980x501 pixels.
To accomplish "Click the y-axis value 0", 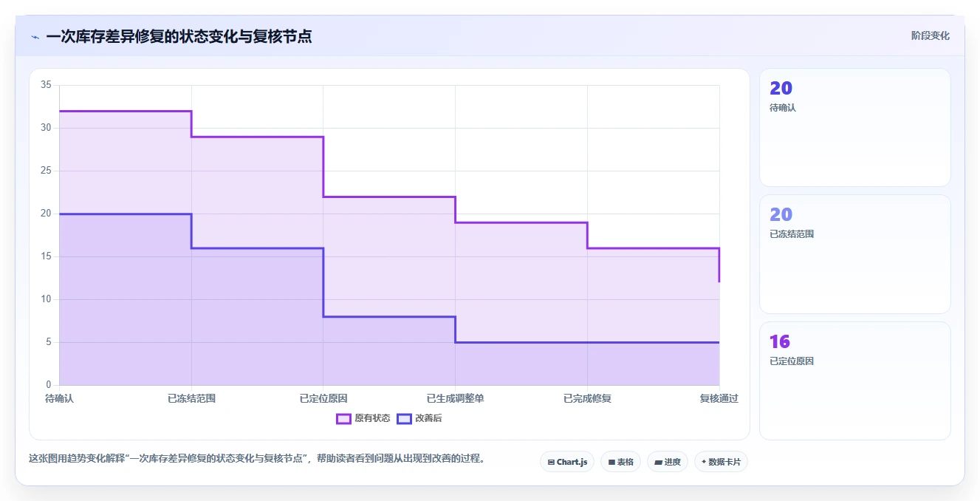I will [49, 385].
